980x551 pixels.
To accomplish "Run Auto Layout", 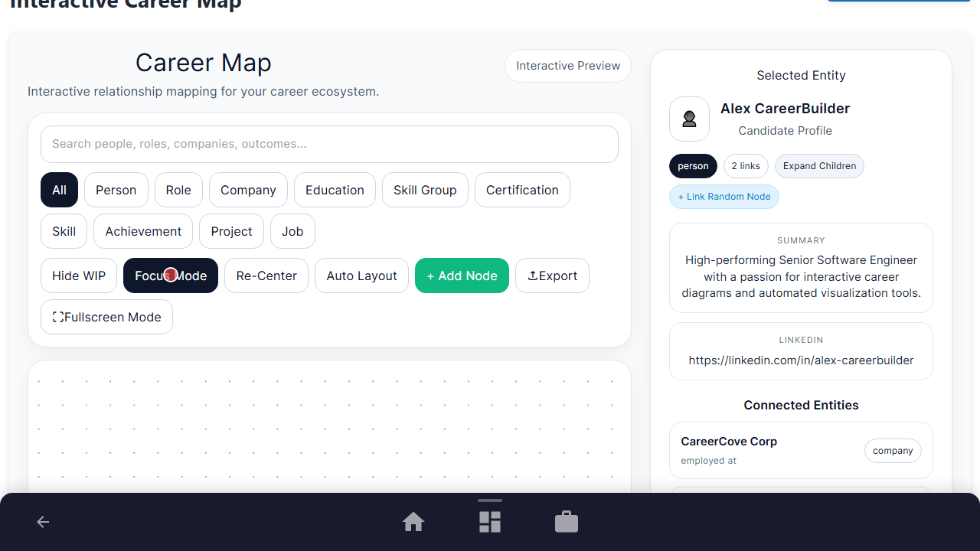I will (x=361, y=275).
